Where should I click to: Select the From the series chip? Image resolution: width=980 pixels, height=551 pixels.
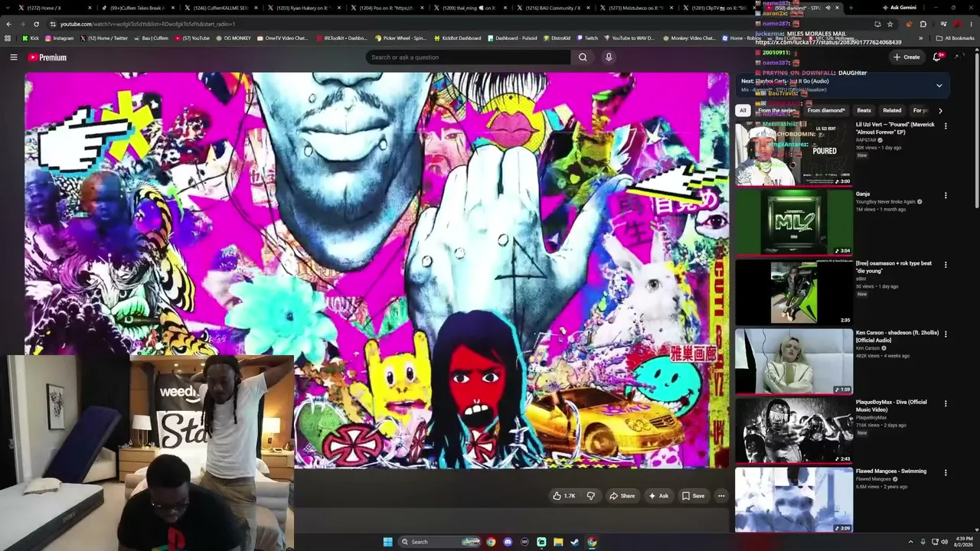[x=776, y=111]
